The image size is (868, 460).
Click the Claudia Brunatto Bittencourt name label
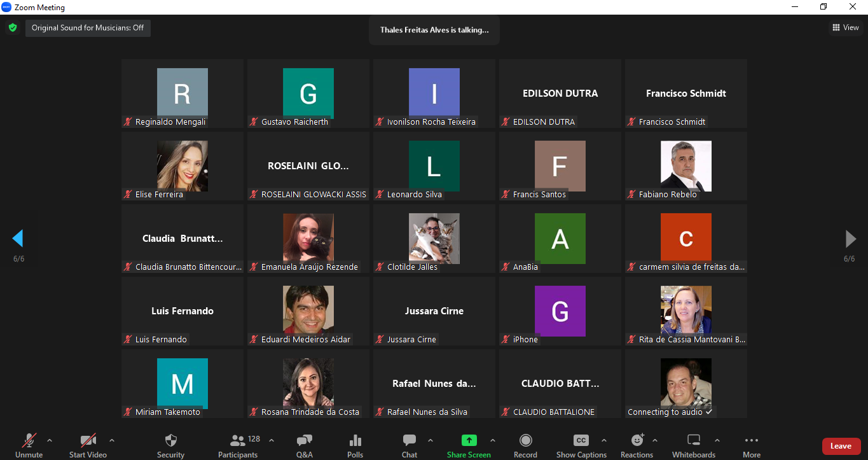coord(188,267)
